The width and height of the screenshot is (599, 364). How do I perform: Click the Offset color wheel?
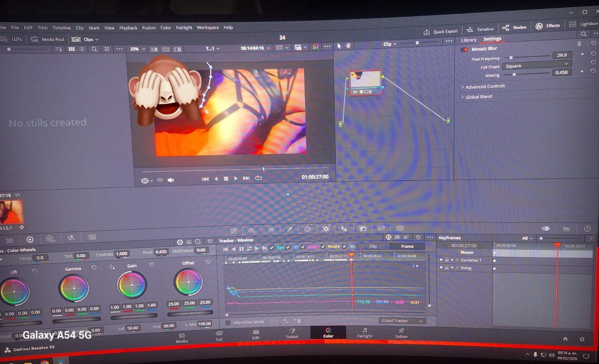(x=188, y=282)
